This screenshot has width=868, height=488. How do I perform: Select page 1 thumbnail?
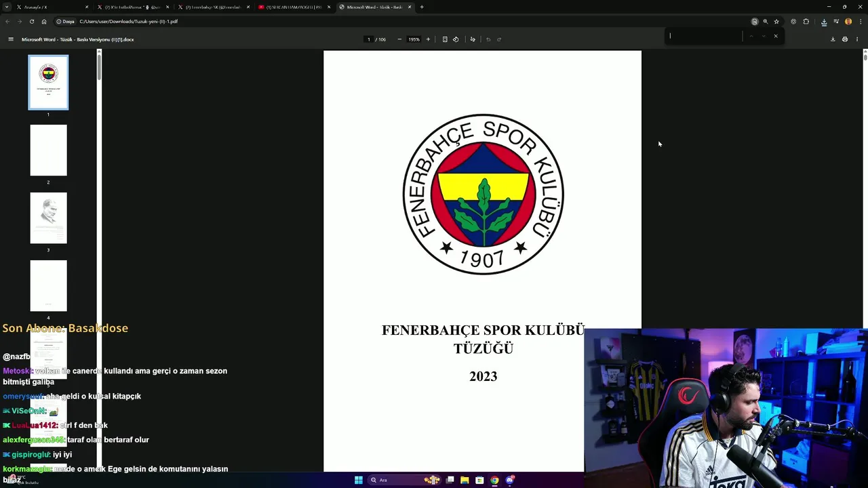point(48,82)
